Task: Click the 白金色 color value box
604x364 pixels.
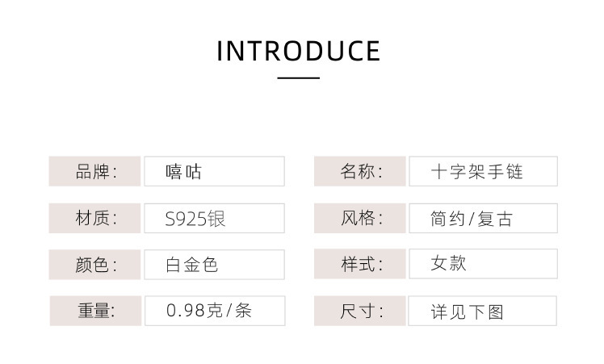Action: coord(214,265)
